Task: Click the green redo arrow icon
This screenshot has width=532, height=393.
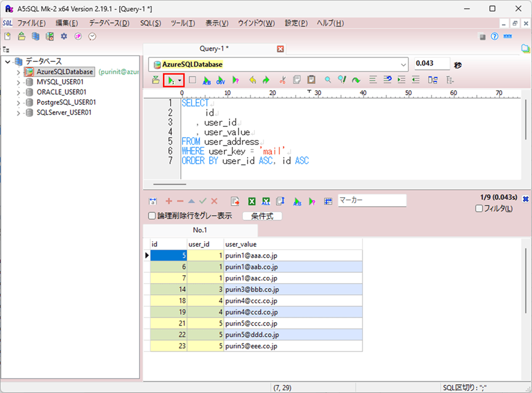Action: point(266,80)
